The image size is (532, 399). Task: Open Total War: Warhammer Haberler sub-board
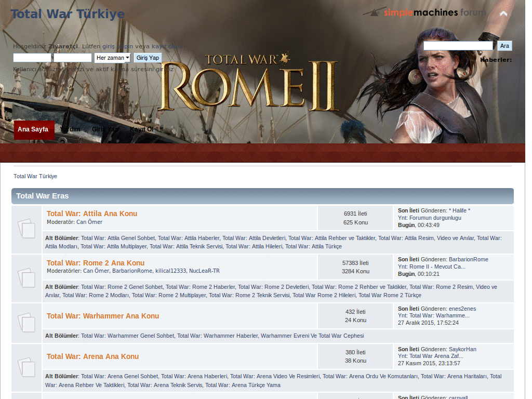[218, 336]
